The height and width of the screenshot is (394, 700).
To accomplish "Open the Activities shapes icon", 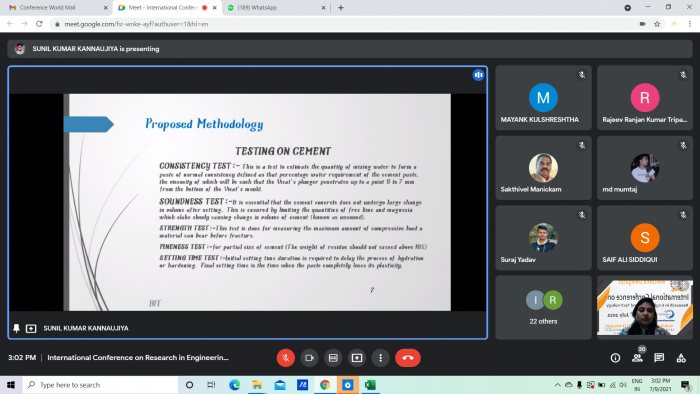I will coord(681,358).
